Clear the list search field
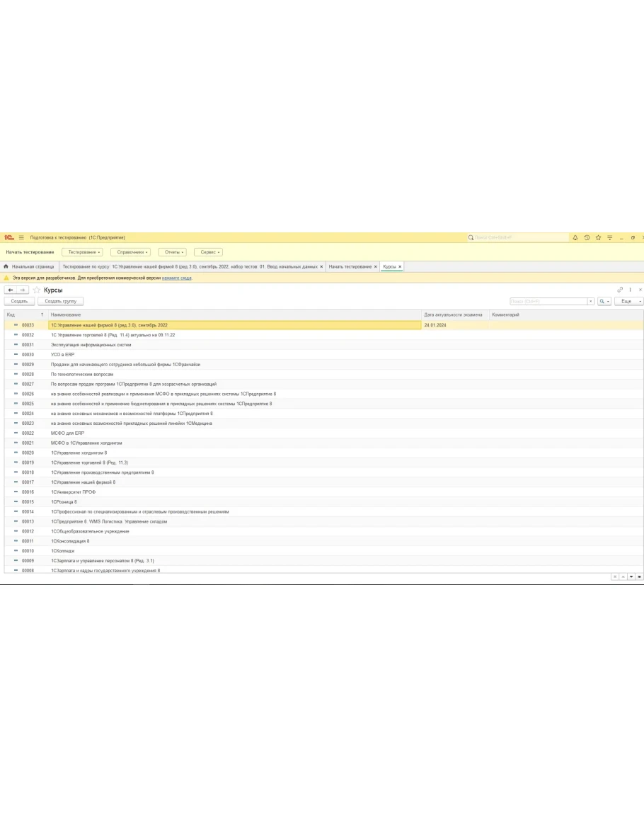This screenshot has width=644, height=818. click(x=591, y=302)
